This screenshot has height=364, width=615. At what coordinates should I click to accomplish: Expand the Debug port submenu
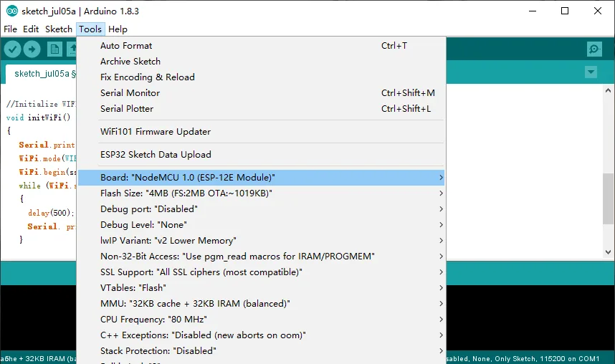[x=261, y=209]
